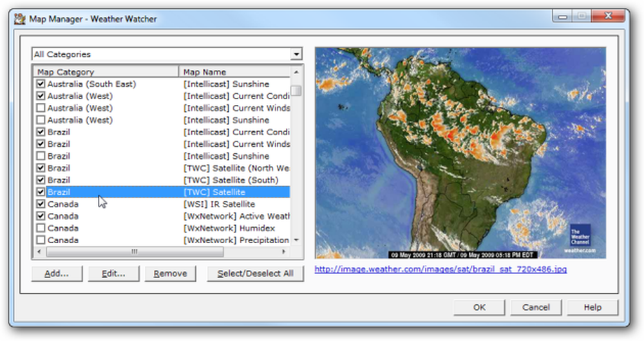Select [WxNetwork] Precipitation row

pos(162,239)
